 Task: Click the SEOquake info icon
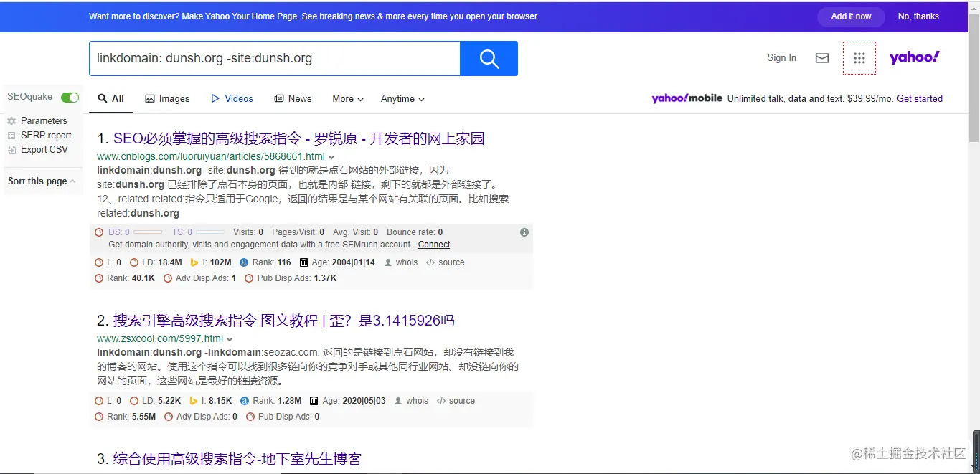click(x=524, y=232)
